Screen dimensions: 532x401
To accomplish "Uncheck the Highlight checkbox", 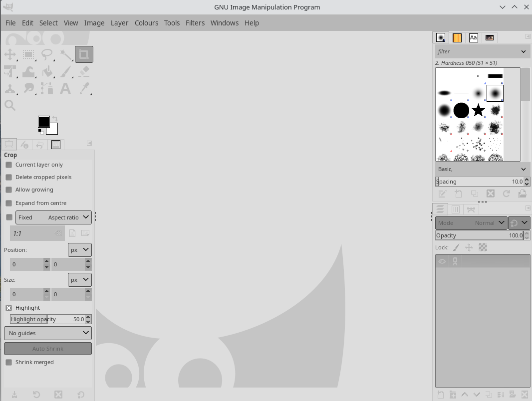I will click(x=9, y=308).
